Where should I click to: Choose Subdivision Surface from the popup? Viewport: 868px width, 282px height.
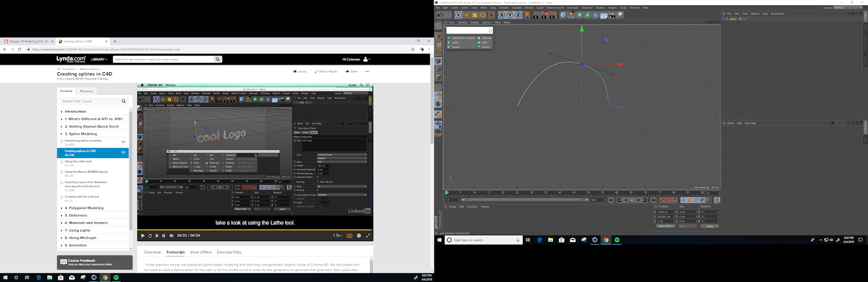click(462, 38)
